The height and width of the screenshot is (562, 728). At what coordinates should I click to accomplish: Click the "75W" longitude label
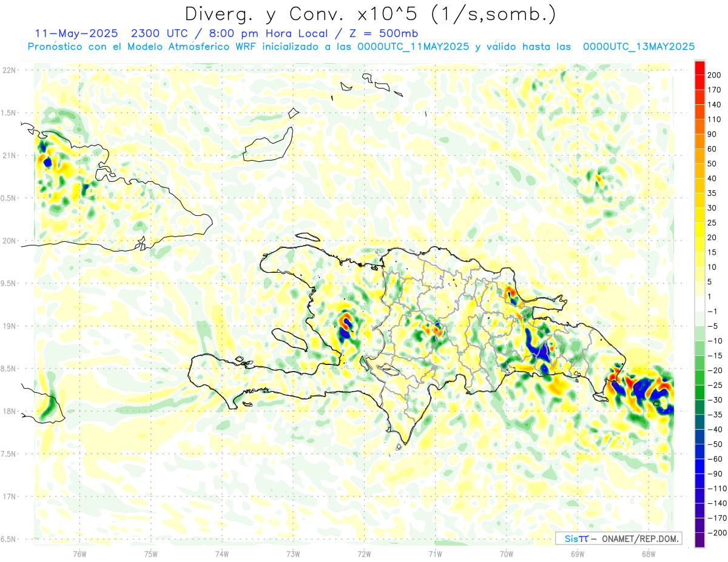151,553
